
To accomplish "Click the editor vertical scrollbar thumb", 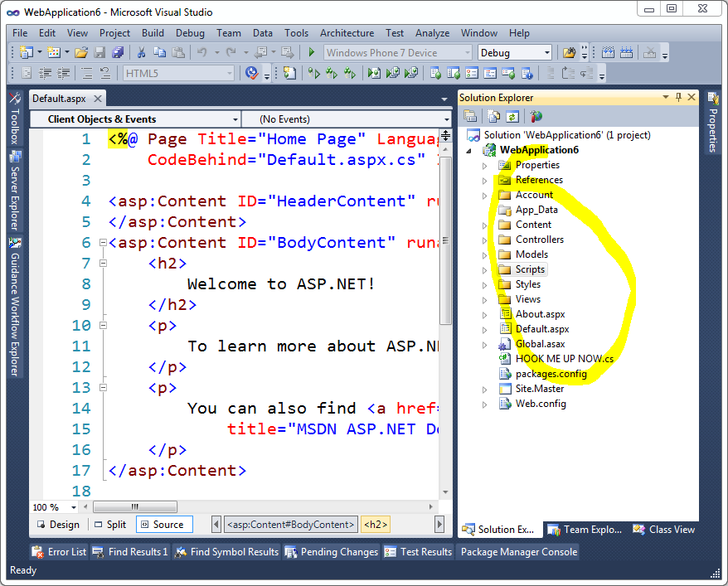I will pyautogui.click(x=445, y=240).
